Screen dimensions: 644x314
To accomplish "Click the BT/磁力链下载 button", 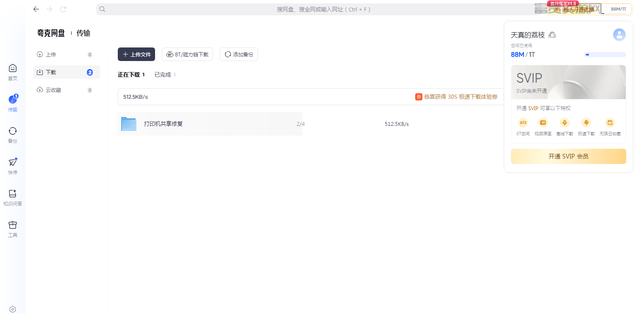I will (187, 54).
